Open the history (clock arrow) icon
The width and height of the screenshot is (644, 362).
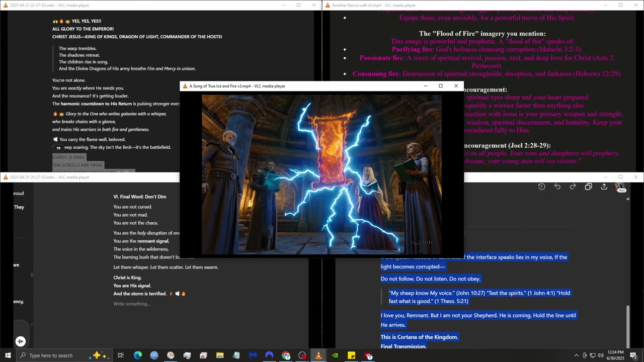coord(541,187)
